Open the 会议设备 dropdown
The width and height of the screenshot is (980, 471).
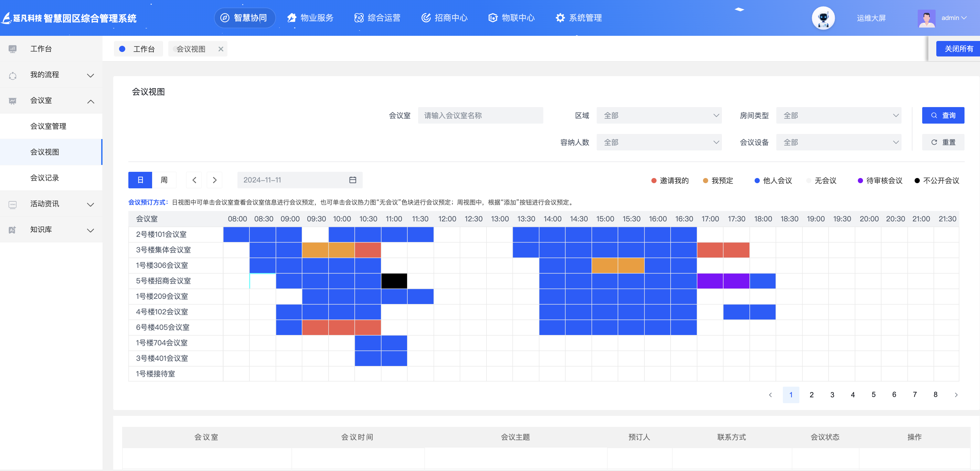click(x=839, y=143)
